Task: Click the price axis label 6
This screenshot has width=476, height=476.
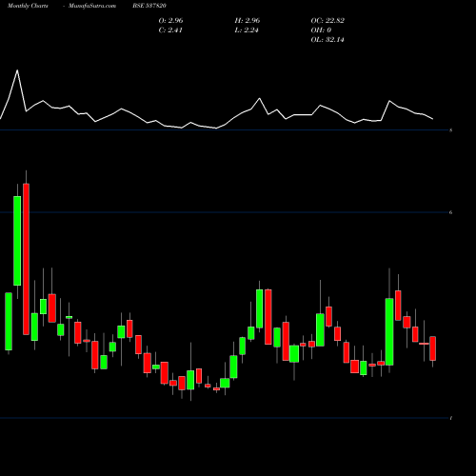Action: pyautogui.click(x=451, y=212)
